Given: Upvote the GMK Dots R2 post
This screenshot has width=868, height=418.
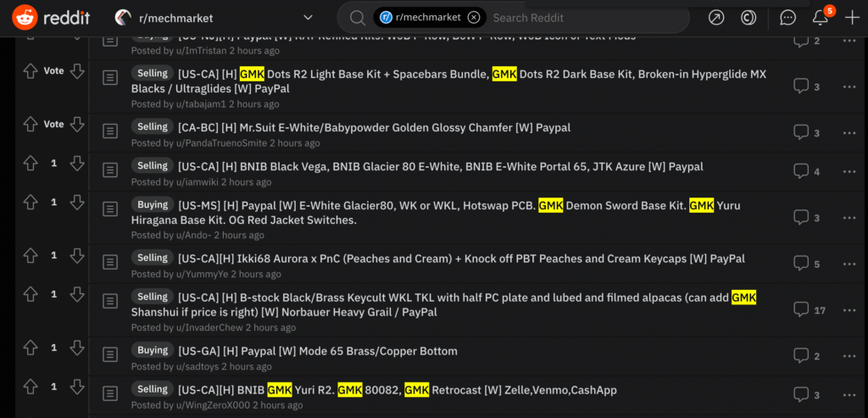Looking at the screenshot, I should (31, 71).
